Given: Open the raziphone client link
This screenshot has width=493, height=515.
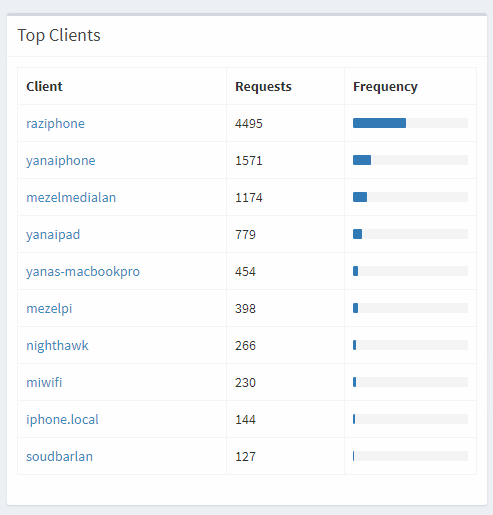Looking at the screenshot, I should pos(55,124).
